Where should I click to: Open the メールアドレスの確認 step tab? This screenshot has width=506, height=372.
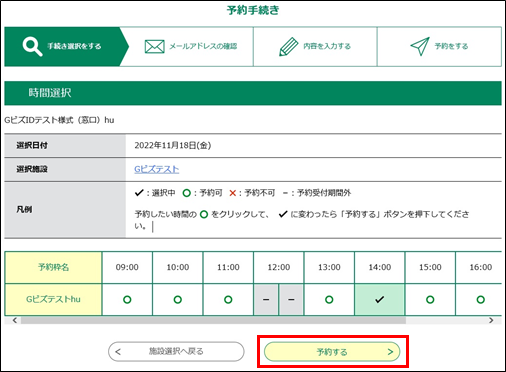pos(191,46)
